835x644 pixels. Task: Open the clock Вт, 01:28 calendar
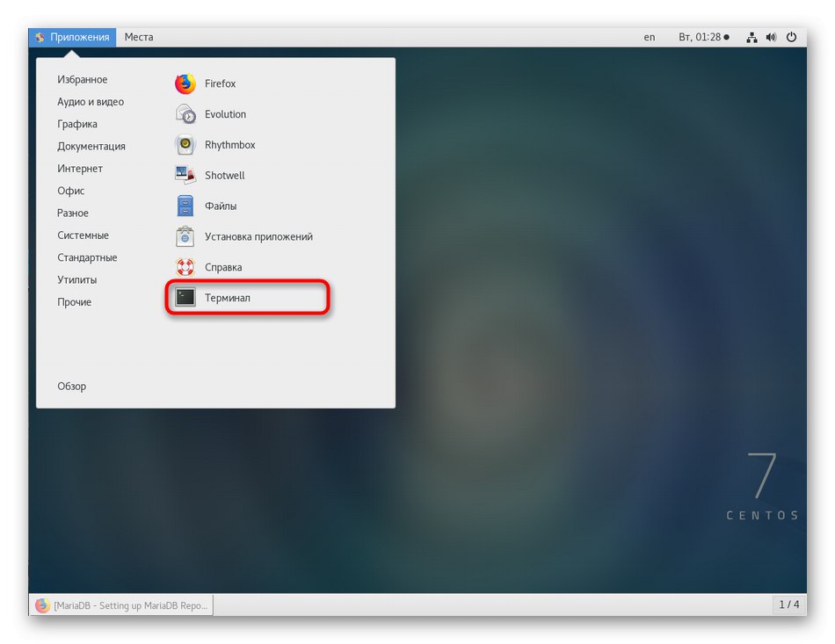click(703, 37)
